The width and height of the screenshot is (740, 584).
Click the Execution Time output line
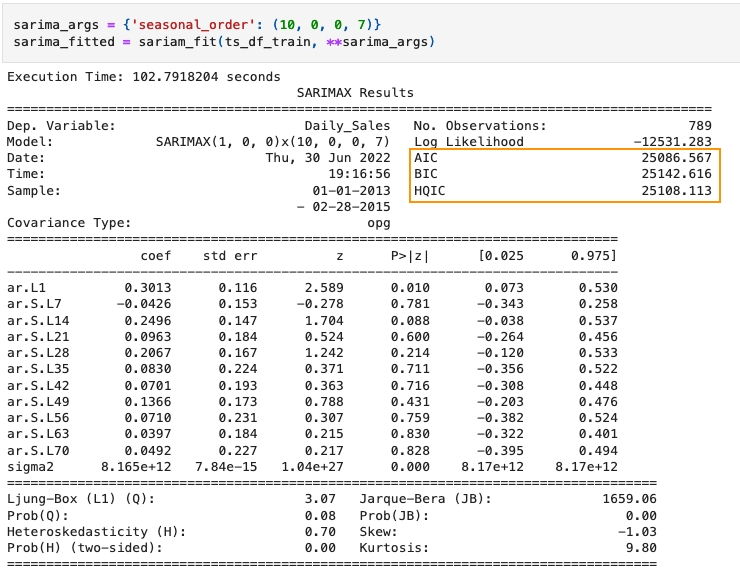pos(143,76)
